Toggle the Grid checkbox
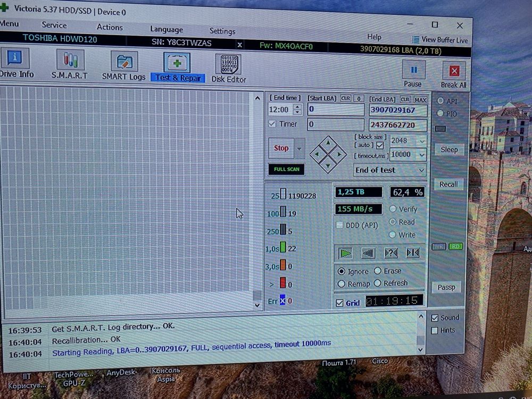Viewport: 532px width, 399px height. click(x=339, y=303)
